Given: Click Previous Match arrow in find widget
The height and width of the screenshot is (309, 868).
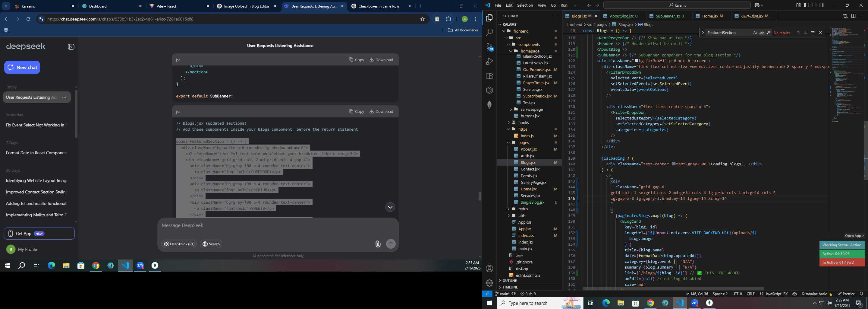Looking at the screenshot, I should pos(798,33).
